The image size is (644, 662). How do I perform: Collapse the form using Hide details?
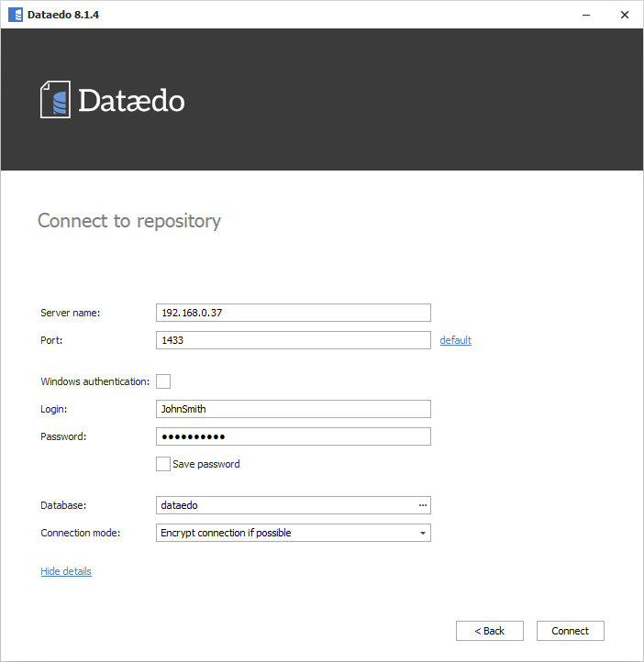[x=66, y=571]
